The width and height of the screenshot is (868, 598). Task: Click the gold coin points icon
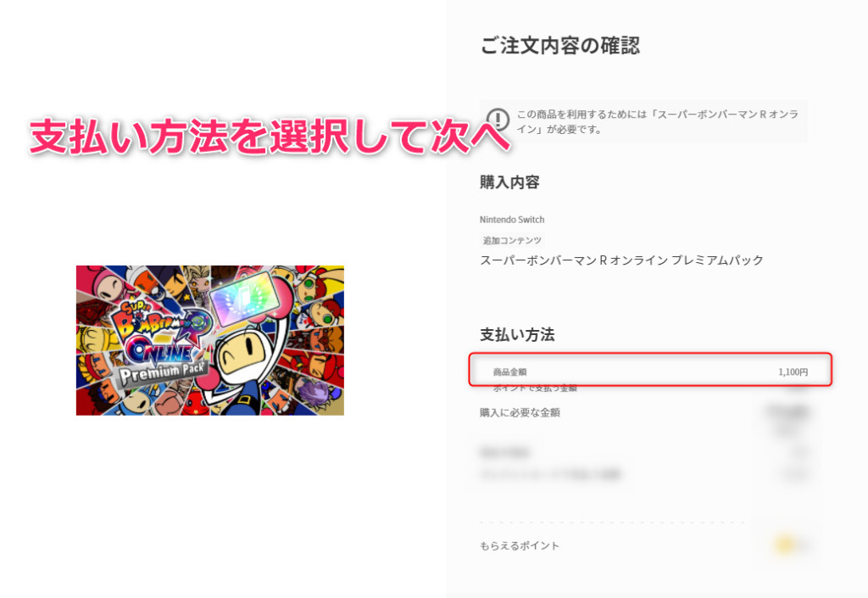pos(784,545)
